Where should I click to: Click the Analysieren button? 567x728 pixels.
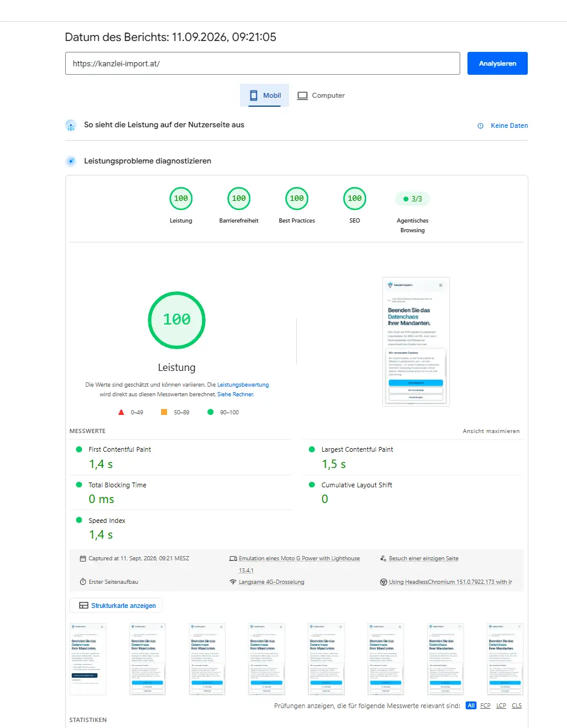coord(497,63)
